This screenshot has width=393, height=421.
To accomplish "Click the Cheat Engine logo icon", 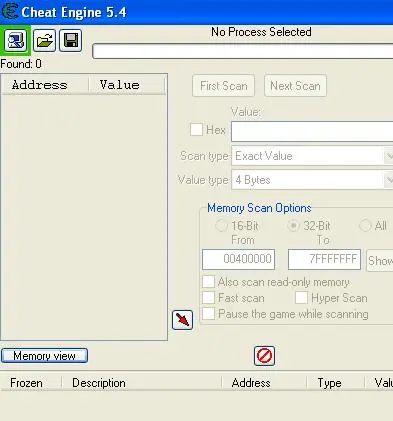I will [x=10, y=12].
